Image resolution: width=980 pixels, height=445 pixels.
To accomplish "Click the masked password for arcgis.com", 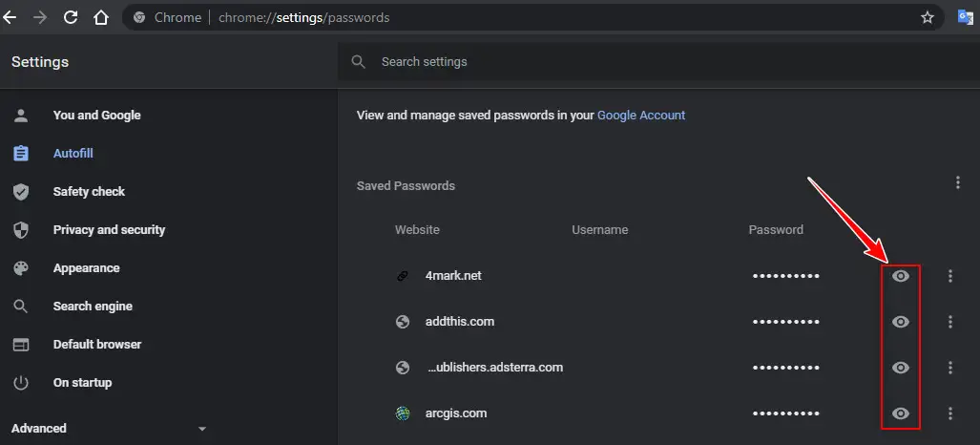I will [785, 413].
